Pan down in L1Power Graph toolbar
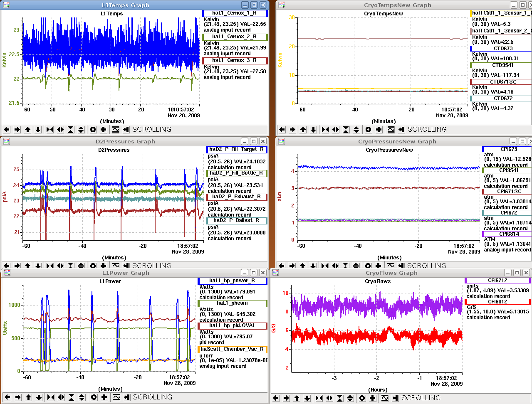This screenshot has width=532, height=404. point(39,397)
